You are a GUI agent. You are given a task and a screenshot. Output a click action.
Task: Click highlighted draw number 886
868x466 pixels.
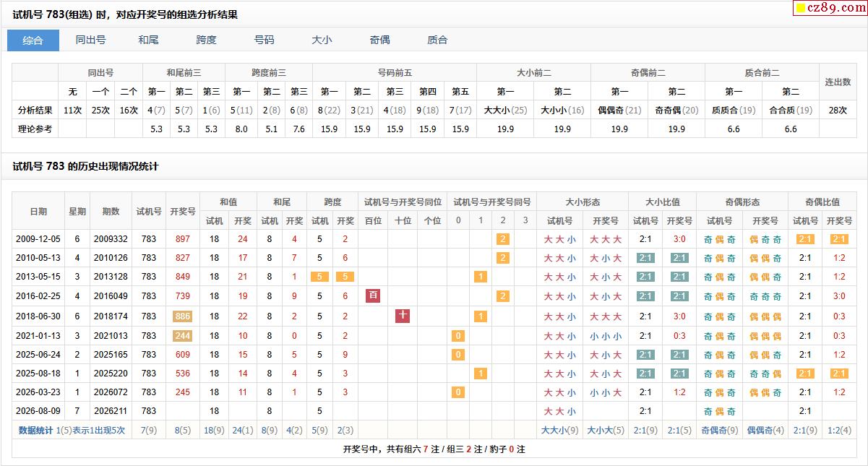[183, 316]
